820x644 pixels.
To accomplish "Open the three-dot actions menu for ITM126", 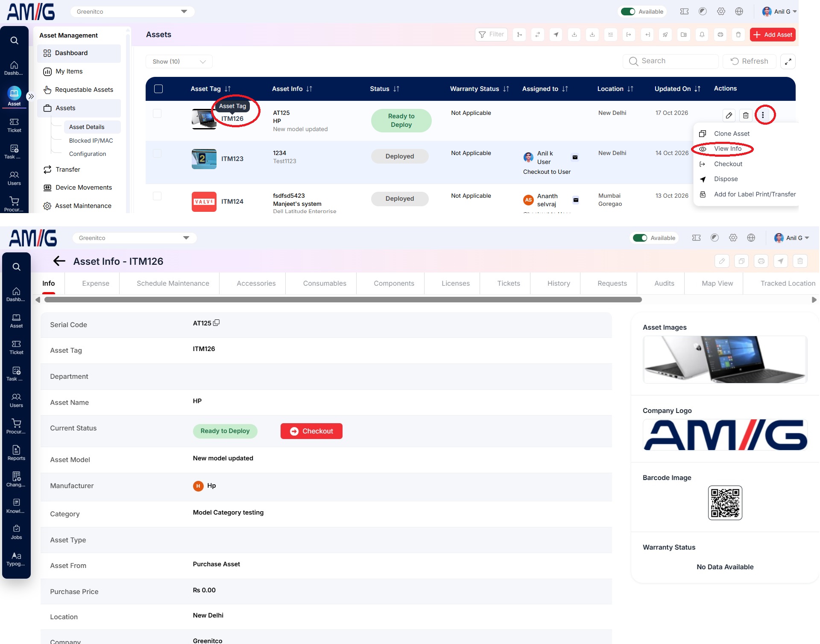I will click(x=763, y=115).
